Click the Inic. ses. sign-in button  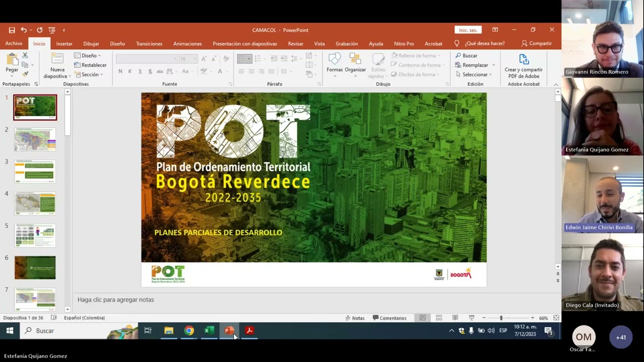pyautogui.click(x=468, y=30)
